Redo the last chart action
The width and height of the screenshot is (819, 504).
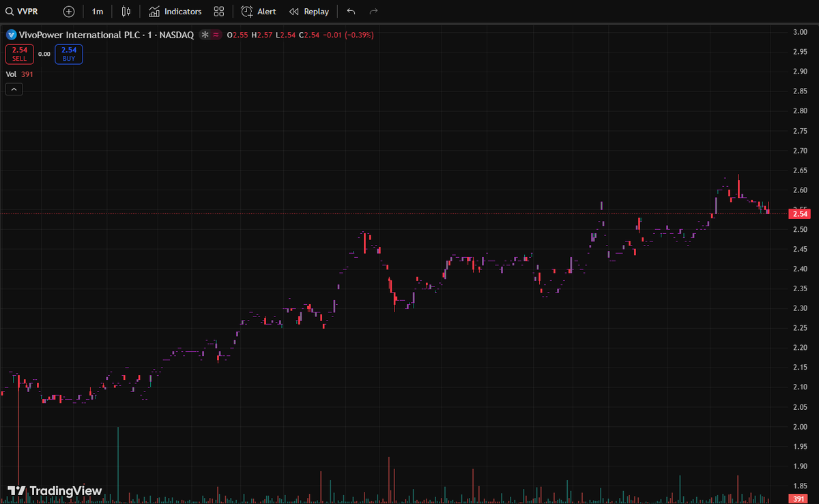pos(373,12)
